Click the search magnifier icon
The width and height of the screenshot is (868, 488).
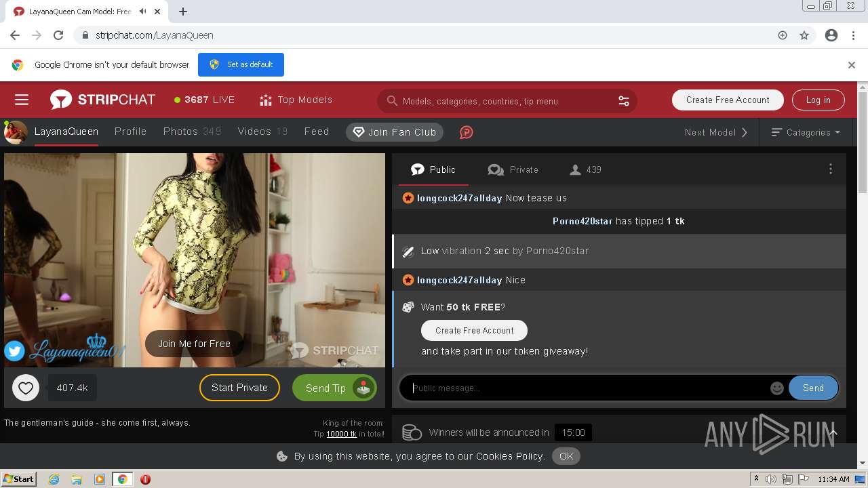click(392, 101)
